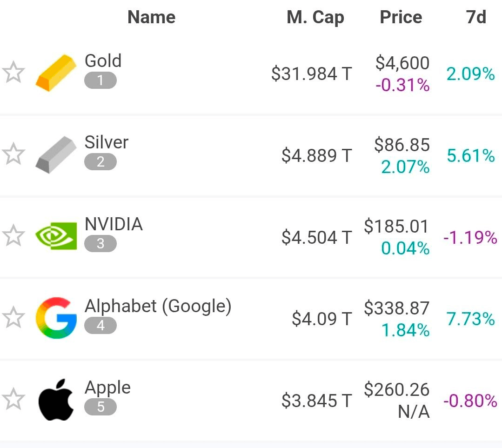Image resolution: width=502 pixels, height=448 pixels.
Task: Click the Apple logo icon
Action: point(56,400)
